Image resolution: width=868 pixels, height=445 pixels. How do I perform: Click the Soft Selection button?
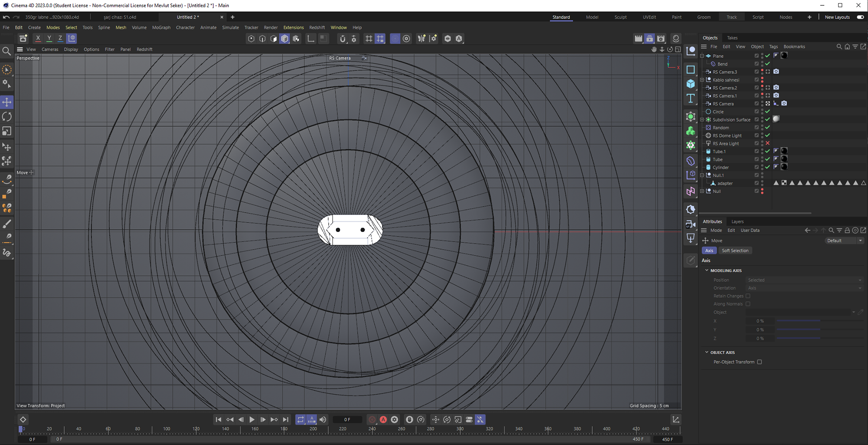[735, 251]
